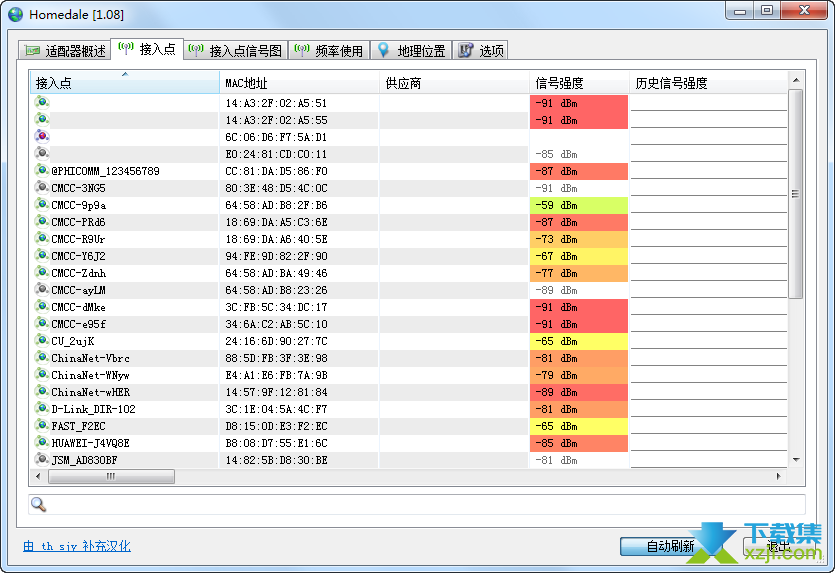Screen dimensions: 835x573
Task: Click the icon for MAC 14:A3:2F:02:A5:55
Action: (x=42, y=119)
